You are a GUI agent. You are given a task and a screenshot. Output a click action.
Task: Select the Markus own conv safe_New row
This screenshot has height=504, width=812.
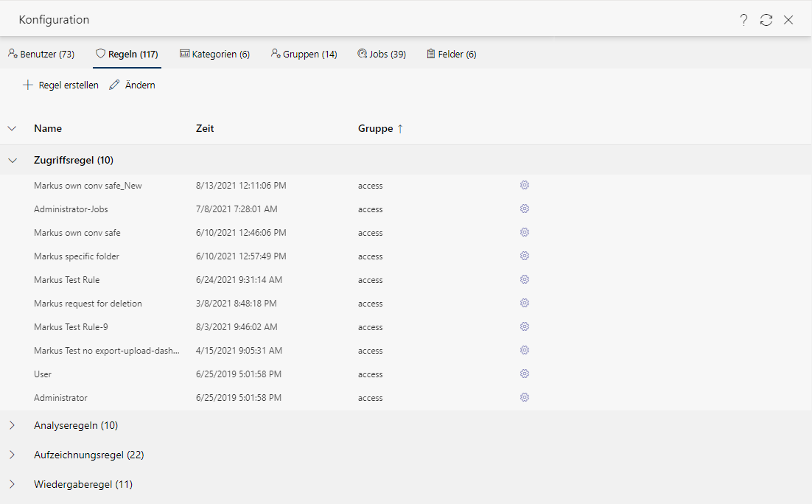[x=88, y=186]
